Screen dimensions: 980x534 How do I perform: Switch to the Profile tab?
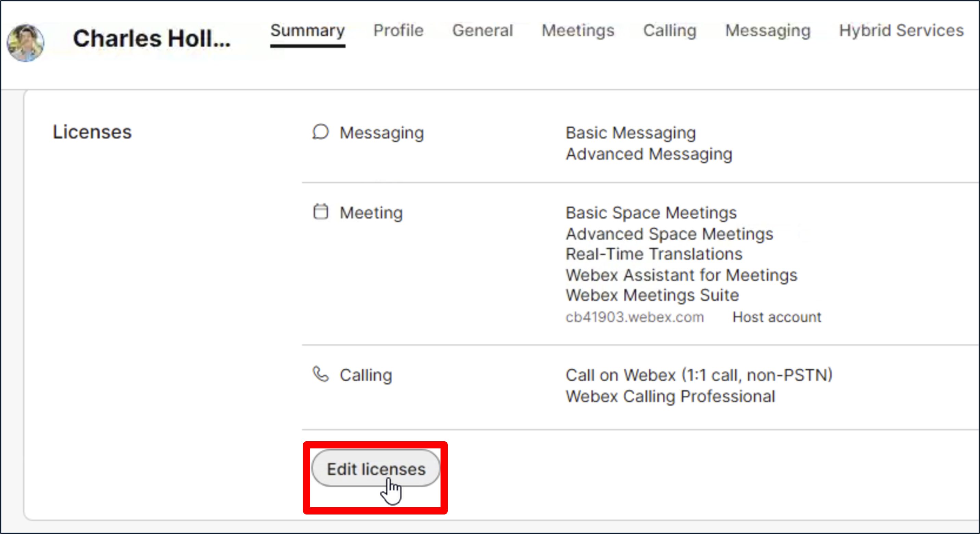(398, 30)
